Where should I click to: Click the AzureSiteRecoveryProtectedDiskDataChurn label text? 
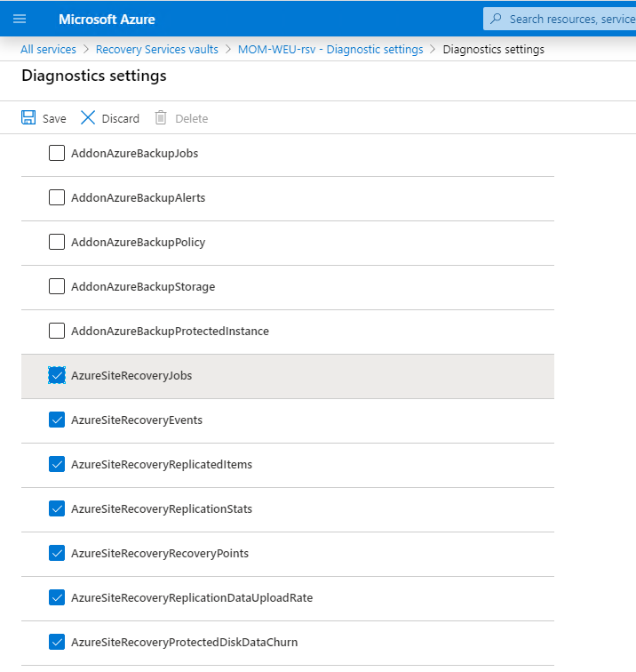pyautogui.click(x=184, y=643)
